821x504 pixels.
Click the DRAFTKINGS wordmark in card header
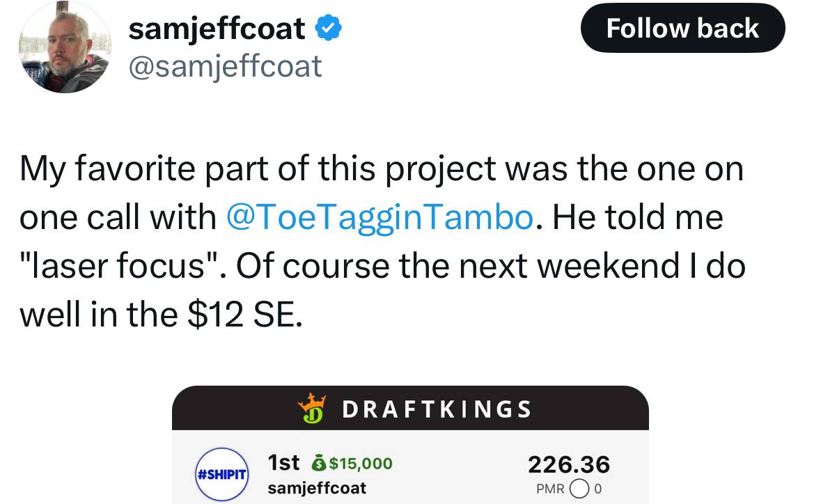[x=437, y=409]
